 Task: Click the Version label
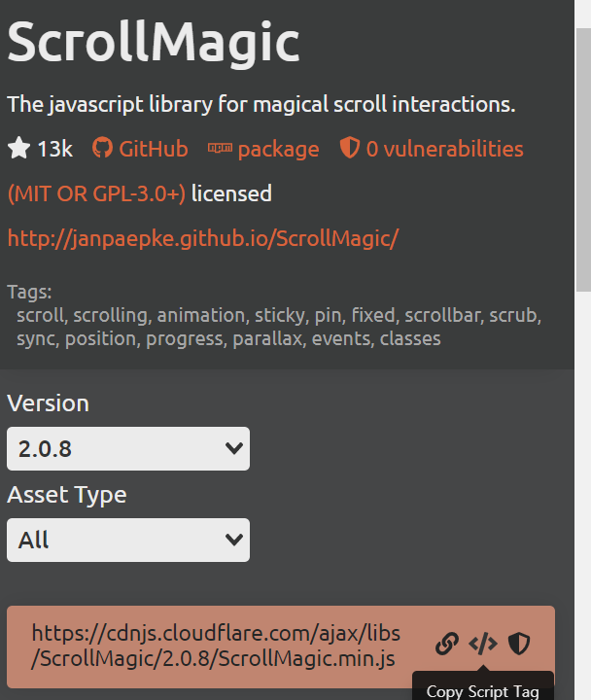[x=49, y=403]
